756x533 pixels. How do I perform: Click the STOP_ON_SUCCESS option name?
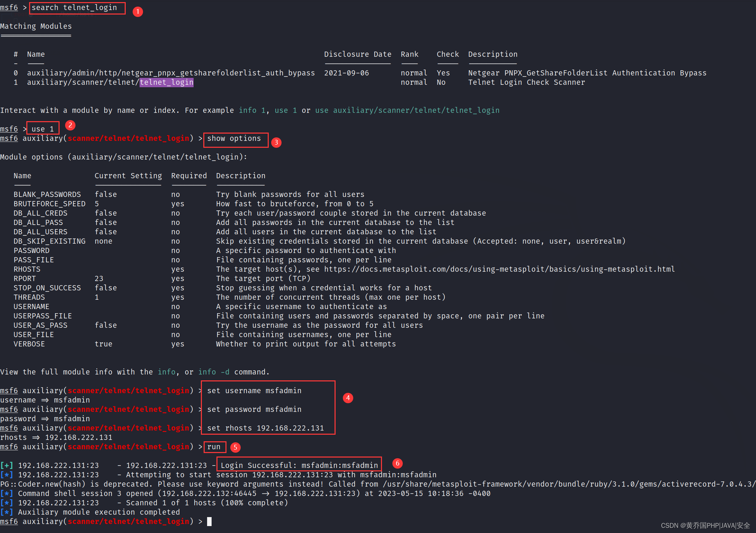(47, 288)
